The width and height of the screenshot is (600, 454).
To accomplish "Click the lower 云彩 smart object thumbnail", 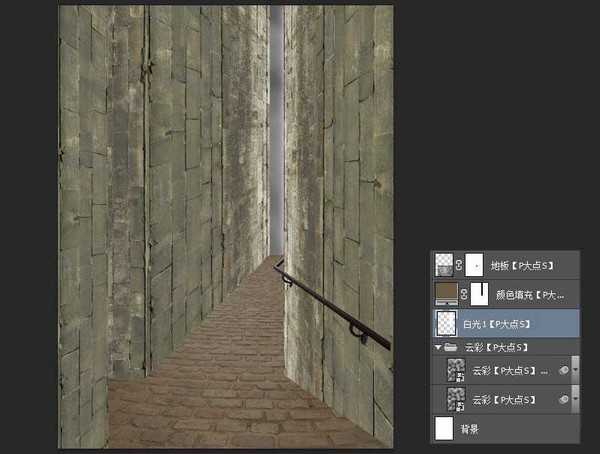I will [454, 400].
